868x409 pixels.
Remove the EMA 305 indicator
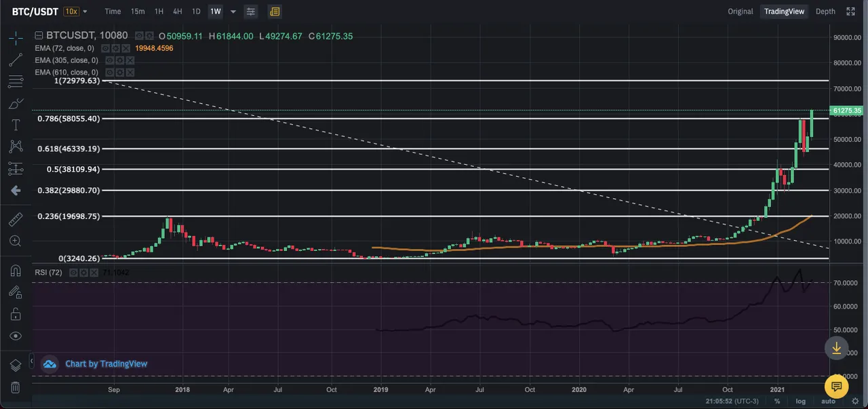tap(130, 60)
